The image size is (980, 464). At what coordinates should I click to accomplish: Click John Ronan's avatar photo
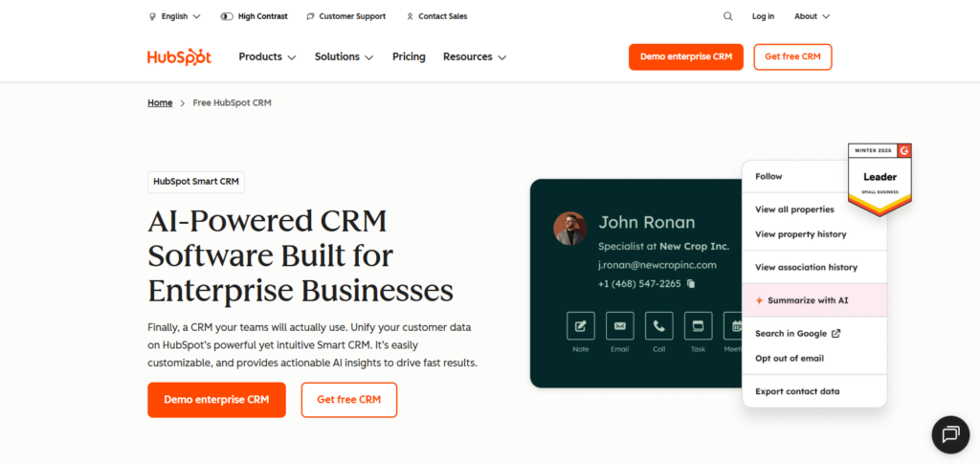click(x=570, y=228)
